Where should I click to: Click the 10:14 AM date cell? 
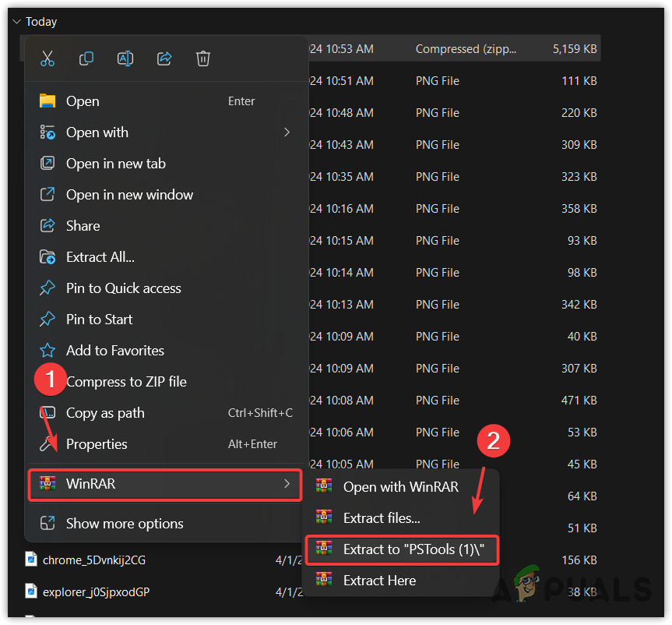pyautogui.click(x=342, y=273)
